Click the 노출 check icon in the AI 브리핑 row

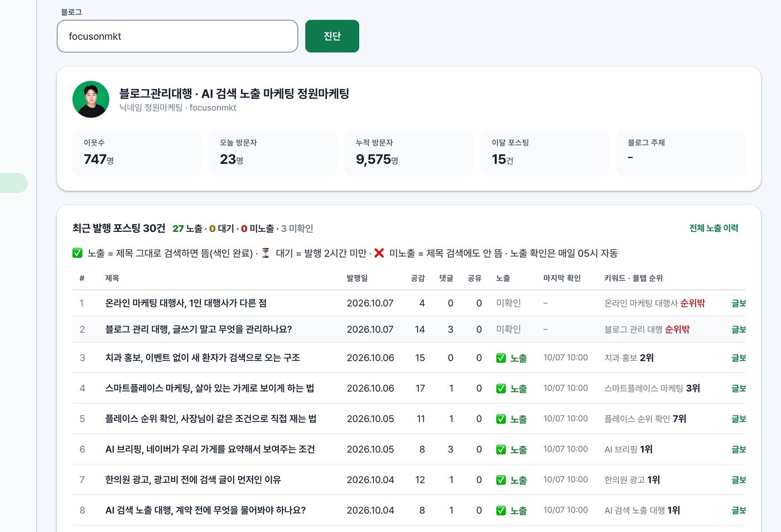[x=501, y=449]
